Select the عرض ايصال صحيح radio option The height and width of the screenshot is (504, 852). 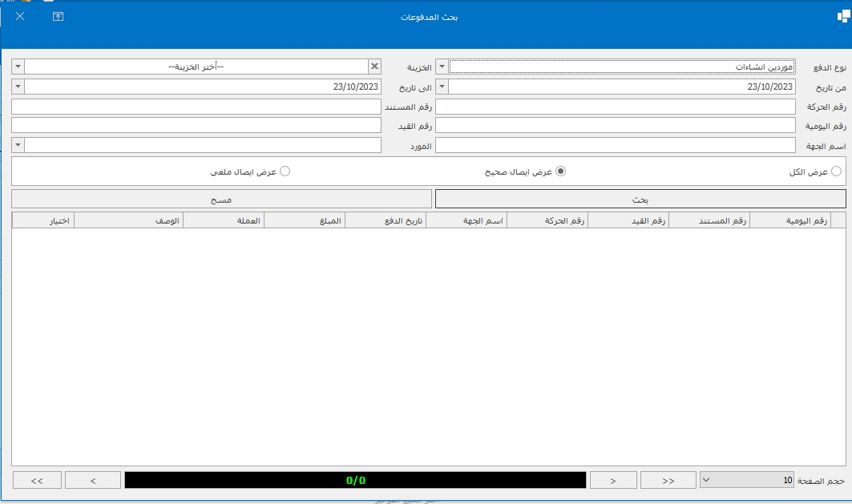point(561,171)
